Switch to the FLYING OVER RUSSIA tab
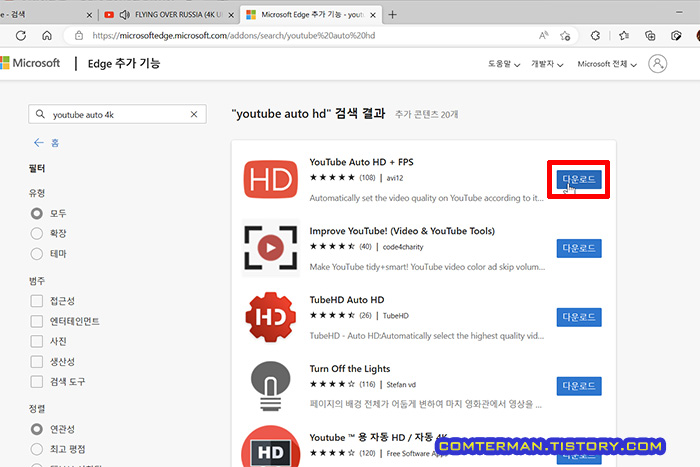The height and width of the screenshot is (467, 700). [170, 15]
